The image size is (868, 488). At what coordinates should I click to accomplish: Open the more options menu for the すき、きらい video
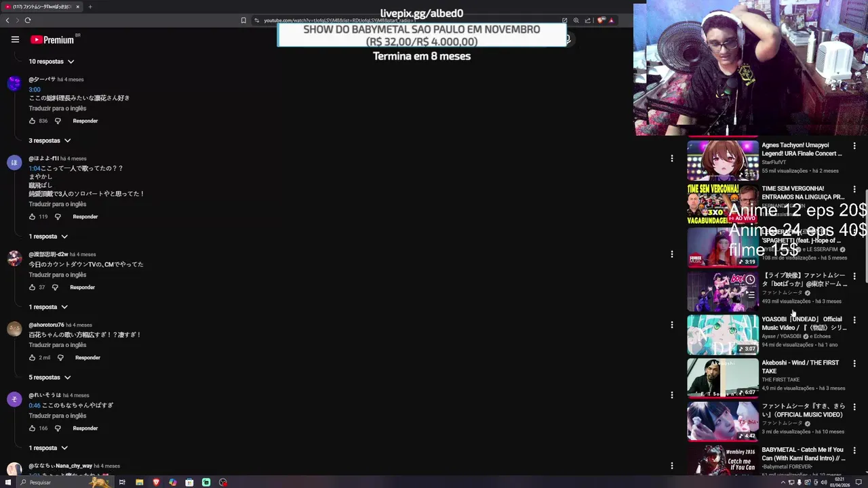[854, 407]
